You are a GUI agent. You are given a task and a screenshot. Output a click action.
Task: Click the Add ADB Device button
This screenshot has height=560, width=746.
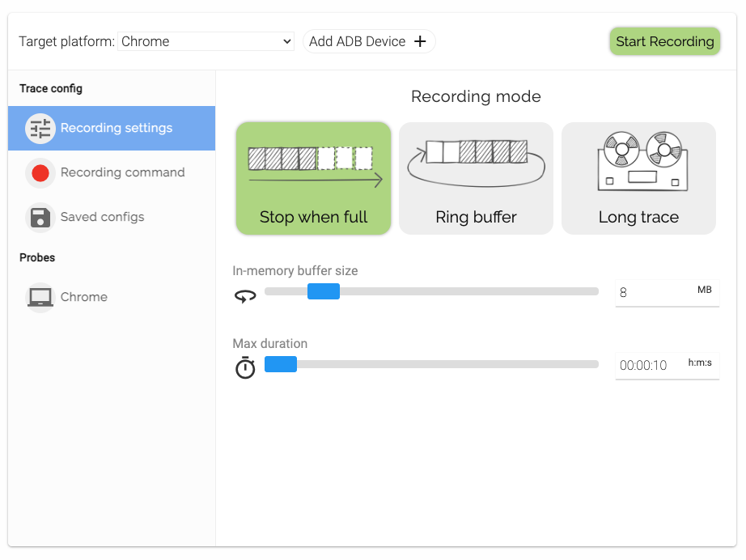click(x=368, y=41)
